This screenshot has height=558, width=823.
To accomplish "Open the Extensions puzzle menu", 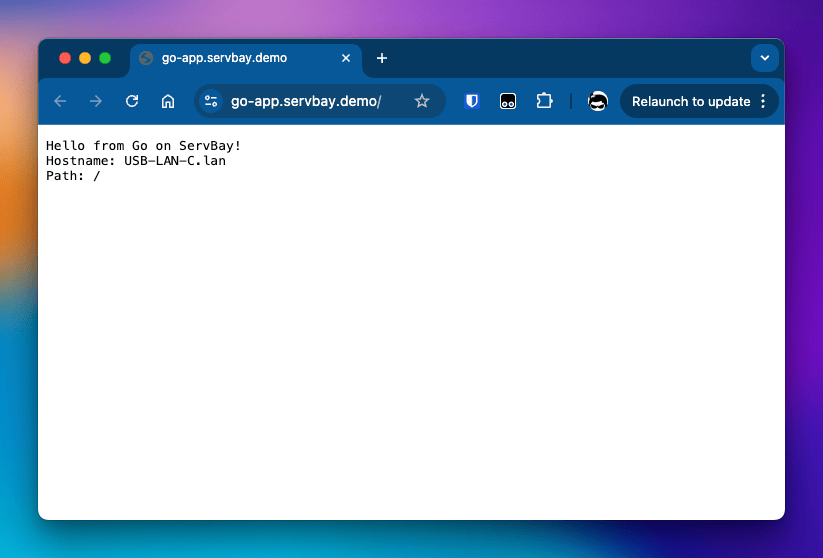I will pyautogui.click(x=544, y=101).
